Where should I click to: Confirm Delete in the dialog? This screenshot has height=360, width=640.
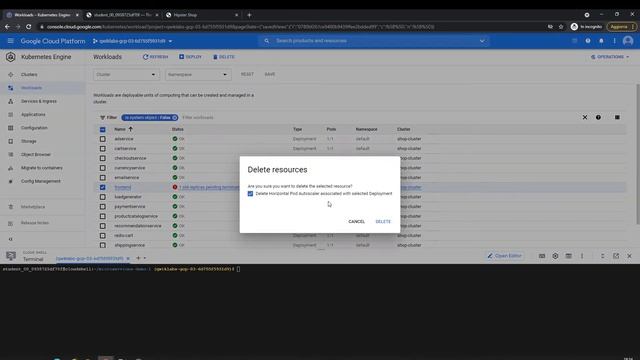[383, 222]
